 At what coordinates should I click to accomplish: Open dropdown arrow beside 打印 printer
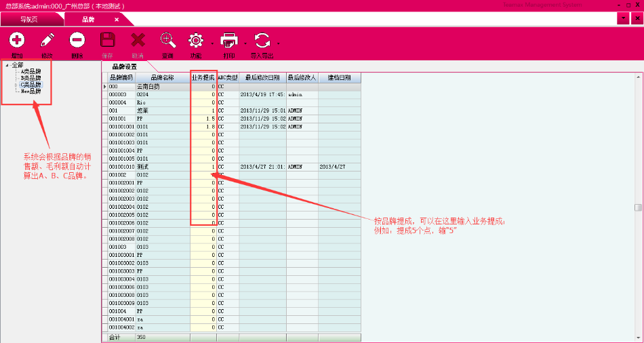click(x=245, y=43)
